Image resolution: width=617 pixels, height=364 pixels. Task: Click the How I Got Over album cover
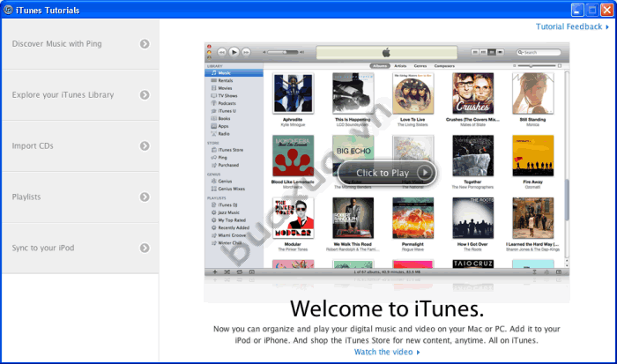tap(472, 218)
